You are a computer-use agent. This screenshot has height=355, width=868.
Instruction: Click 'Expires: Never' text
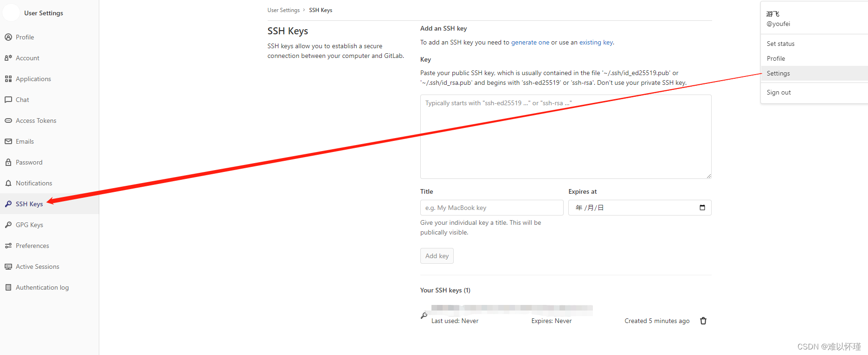coord(552,321)
